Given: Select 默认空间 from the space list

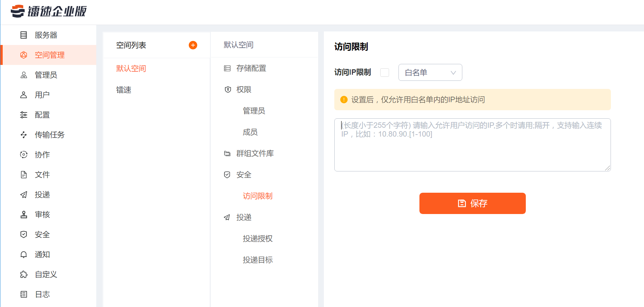Looking at the screenshot, I should (x=131, y=68).
